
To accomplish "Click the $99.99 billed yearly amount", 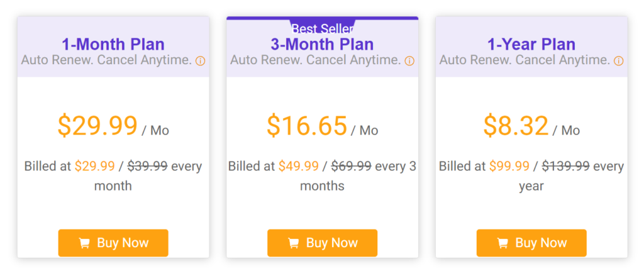I will coord(509,166).
